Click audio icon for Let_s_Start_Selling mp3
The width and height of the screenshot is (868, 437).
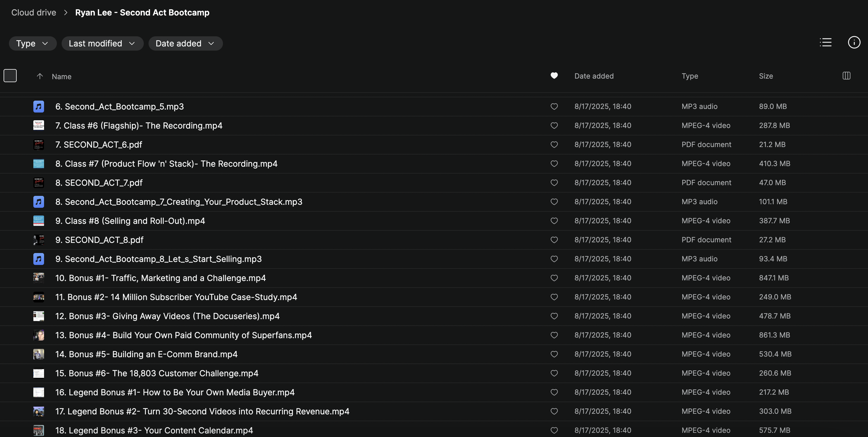point(39,259)
